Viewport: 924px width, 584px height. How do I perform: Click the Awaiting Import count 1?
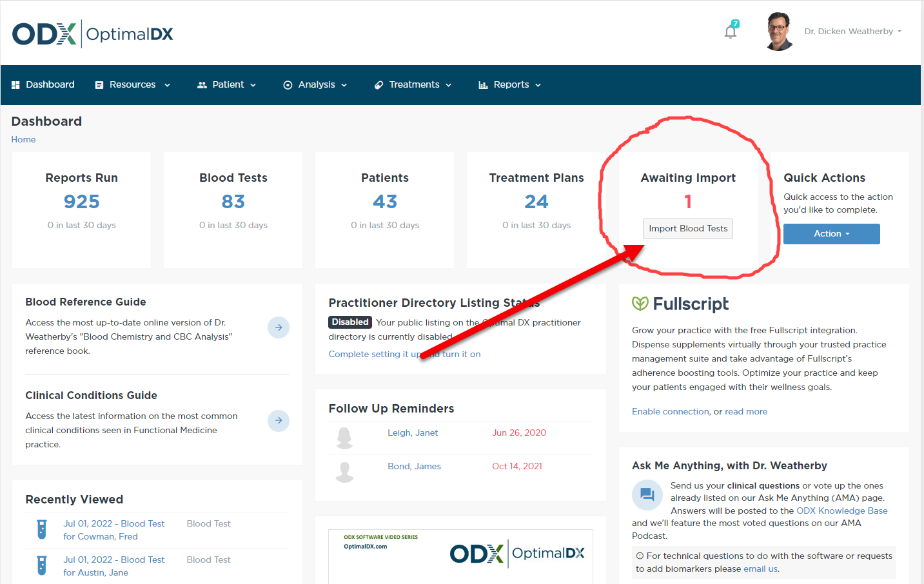coord(688,202)
